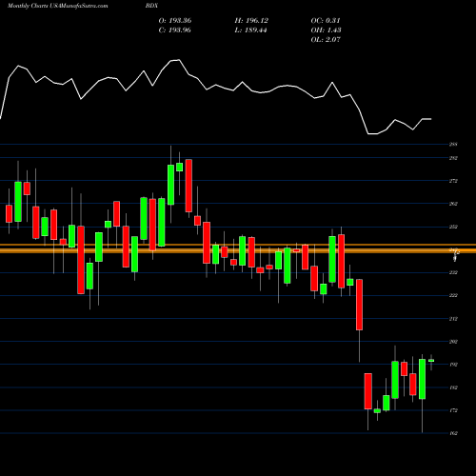Click the 282 price axis label
The width and height of the screenshot is (476, 476).
click(x=453, y=158)
